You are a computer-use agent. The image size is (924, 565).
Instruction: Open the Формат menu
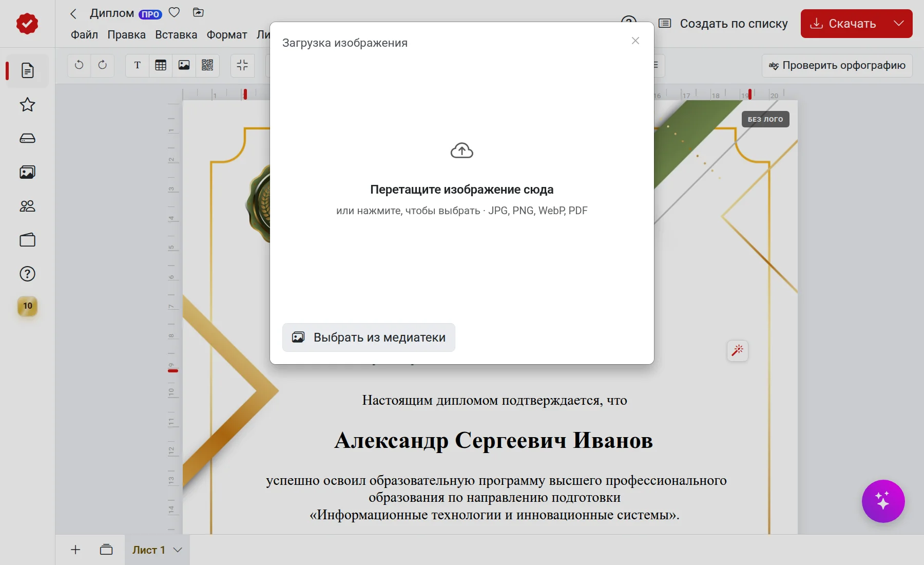coord(227,35)
